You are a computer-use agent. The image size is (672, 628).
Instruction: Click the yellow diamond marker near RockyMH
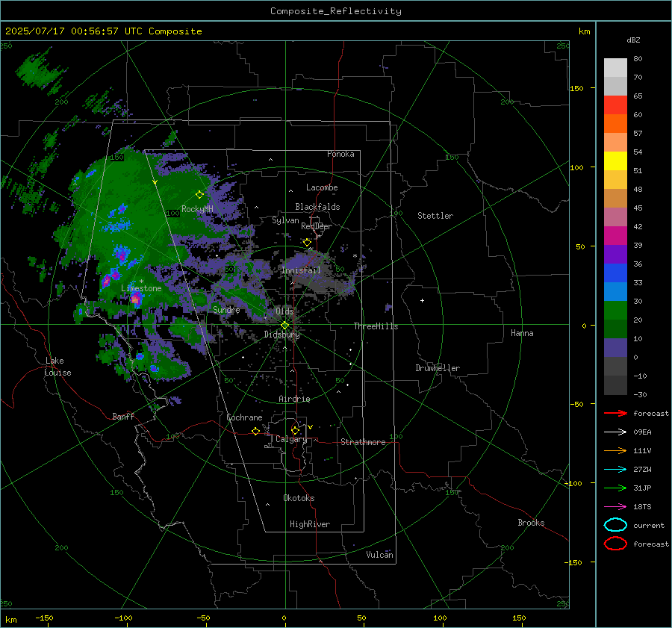[x=199, y=195]
